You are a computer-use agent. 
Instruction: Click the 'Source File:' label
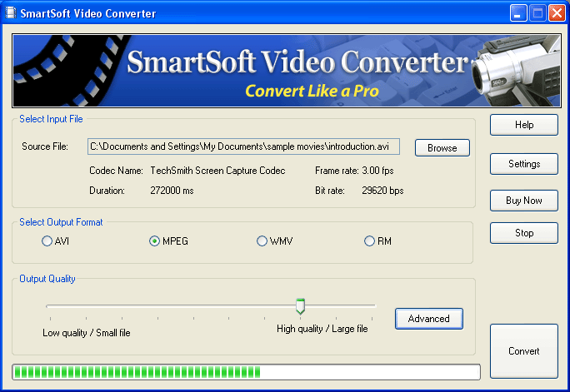(45, 146)
